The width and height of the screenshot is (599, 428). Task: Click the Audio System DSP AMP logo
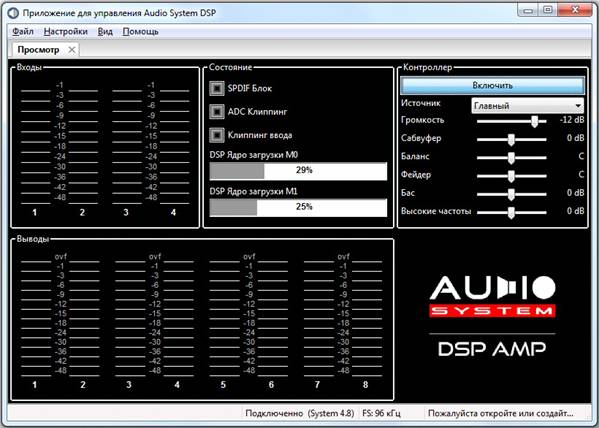coord(492,316)
